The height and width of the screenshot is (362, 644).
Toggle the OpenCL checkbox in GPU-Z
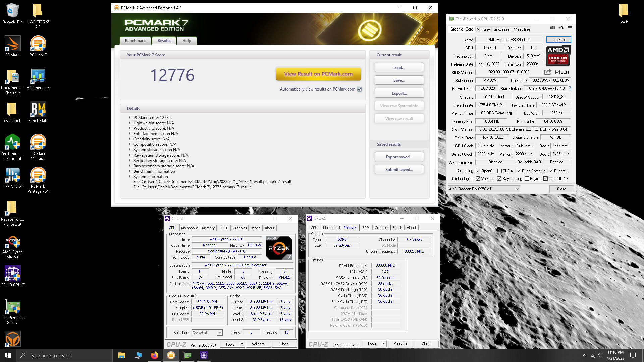tap(478, 171)
